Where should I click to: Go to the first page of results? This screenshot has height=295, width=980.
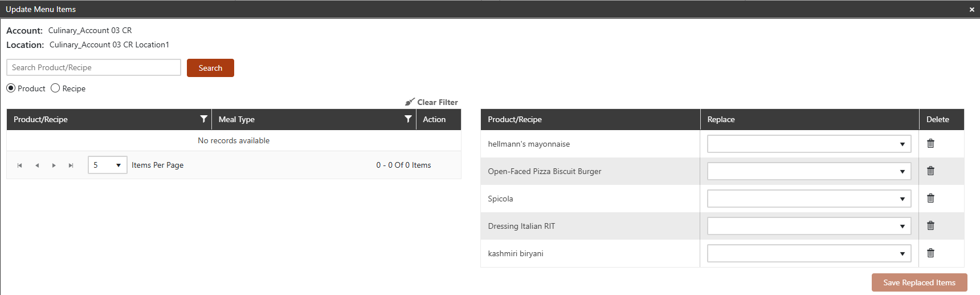click(19, 165)
